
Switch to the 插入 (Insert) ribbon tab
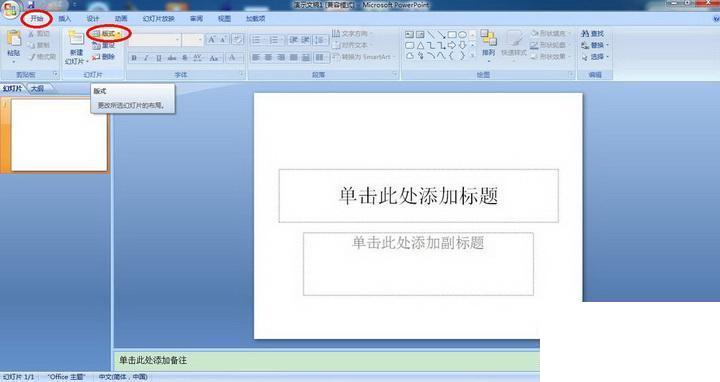click(x=65, y=19)
